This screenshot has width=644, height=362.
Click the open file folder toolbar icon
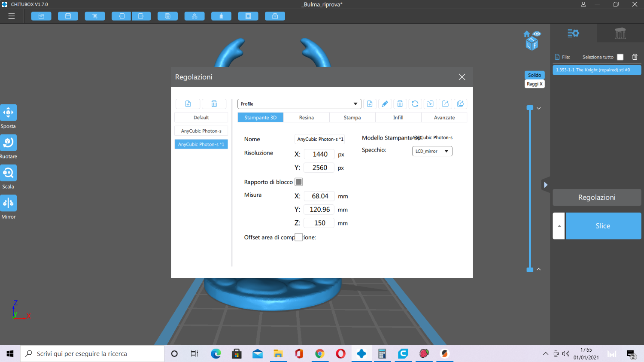[x=41, y=16]
